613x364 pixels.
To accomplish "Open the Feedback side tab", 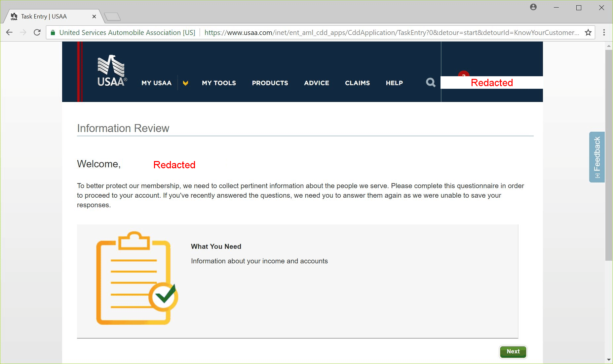I will tap(597, 157).
